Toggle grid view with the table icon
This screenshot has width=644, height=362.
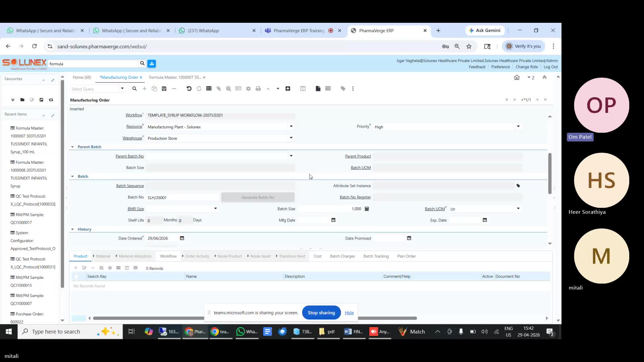(209, 89)
